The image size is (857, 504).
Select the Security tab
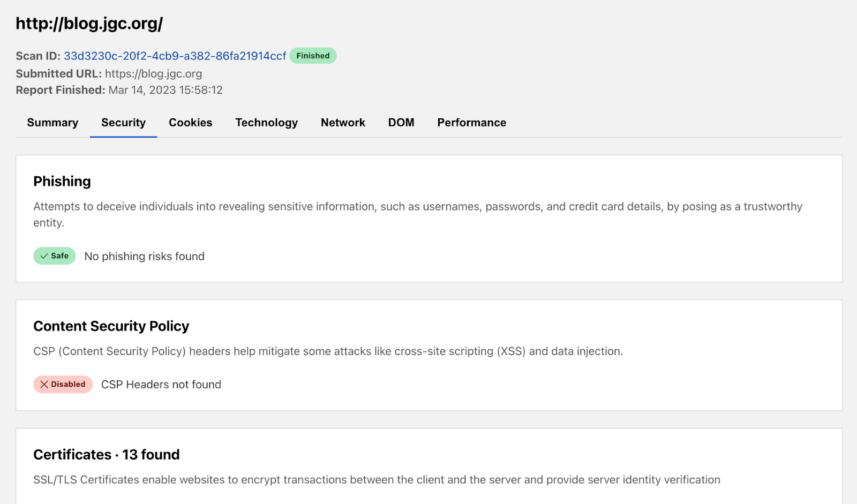123,123
